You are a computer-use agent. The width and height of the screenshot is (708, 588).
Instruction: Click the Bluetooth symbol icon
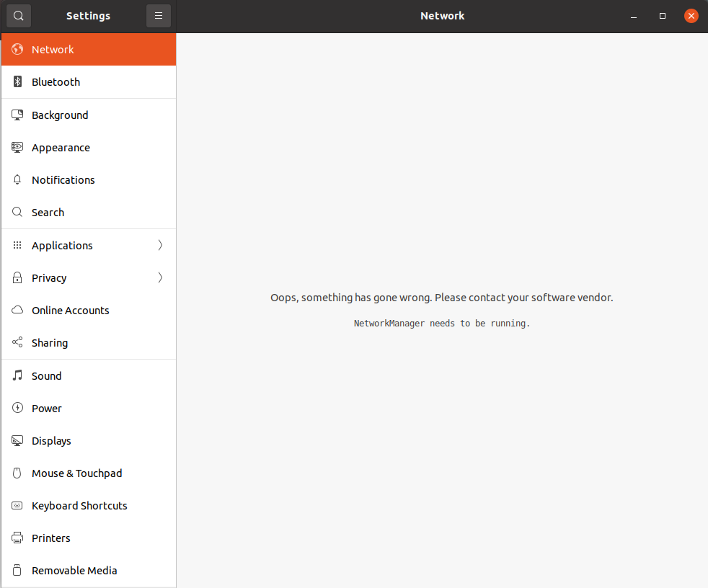17,81
